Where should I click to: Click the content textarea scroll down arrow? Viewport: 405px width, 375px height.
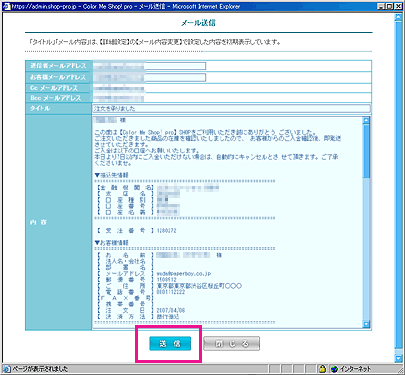pos(366,324)
